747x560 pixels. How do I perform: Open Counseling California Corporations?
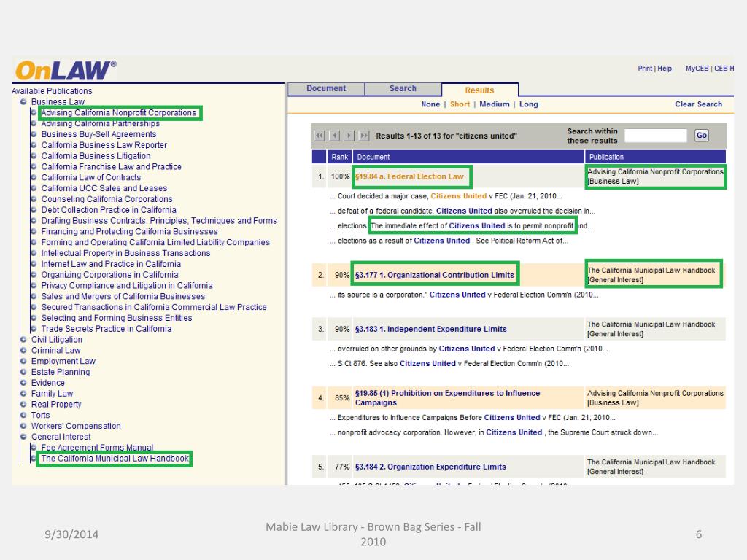point(107,199)
